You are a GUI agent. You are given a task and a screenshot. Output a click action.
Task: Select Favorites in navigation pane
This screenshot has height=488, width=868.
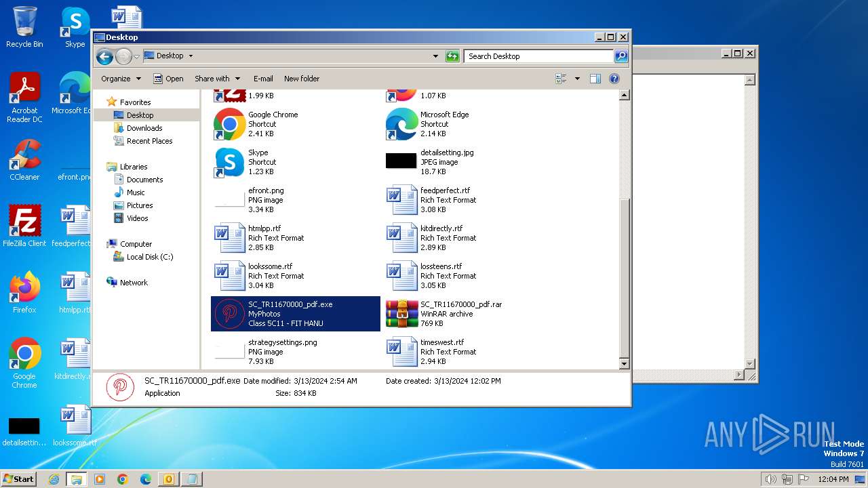129,102
